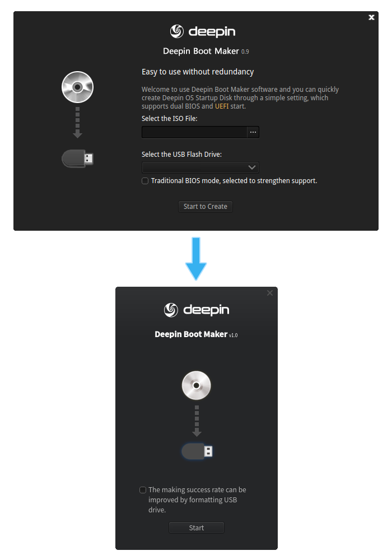Viewport: 392px width, 560px height.
Task: Click the USB flash drive icon in the v0.9 window
Action: tap(77, 158)
